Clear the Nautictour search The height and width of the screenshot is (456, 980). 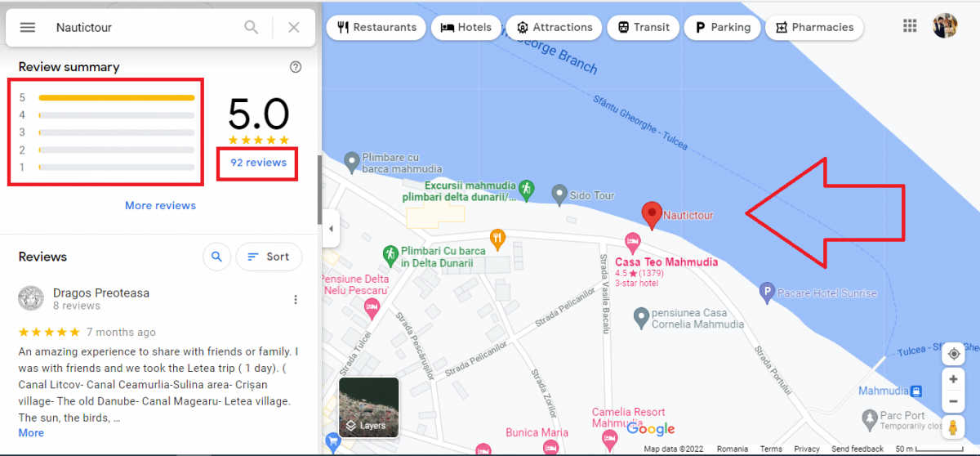(x=294, y=27)
